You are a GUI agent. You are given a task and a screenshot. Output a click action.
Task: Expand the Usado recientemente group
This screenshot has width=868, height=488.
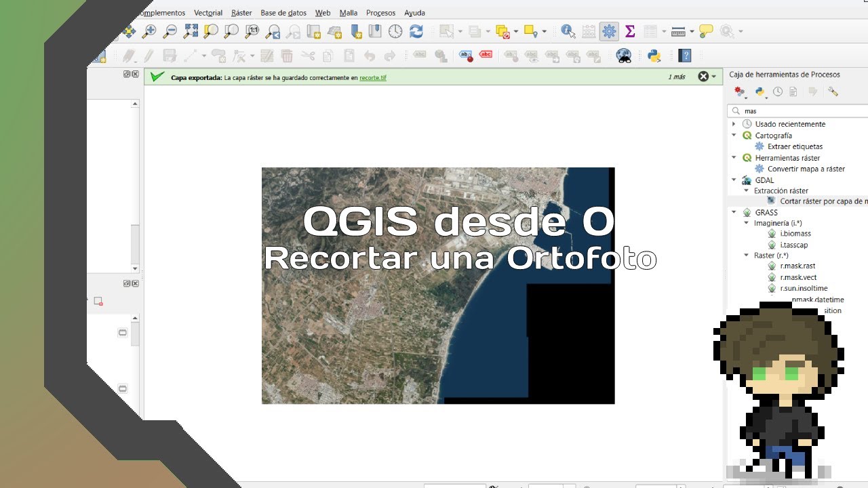734,124
